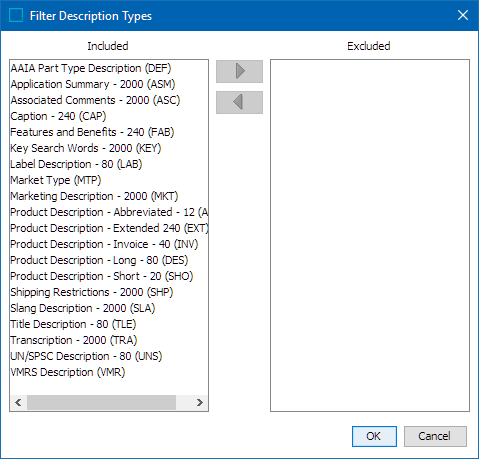The height and width of the screenshot is (459, 479).
Task: Close the Filter Description Types dialog
Action: coord(463,15)
